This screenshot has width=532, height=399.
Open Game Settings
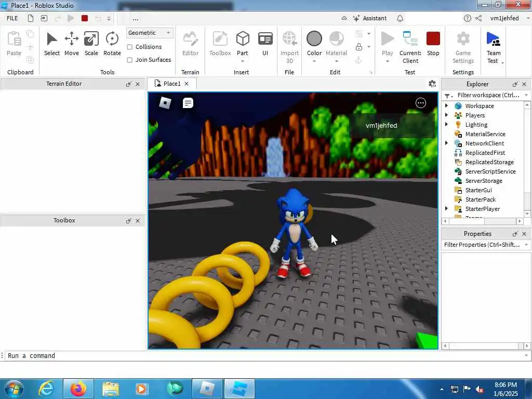[463, 47]
